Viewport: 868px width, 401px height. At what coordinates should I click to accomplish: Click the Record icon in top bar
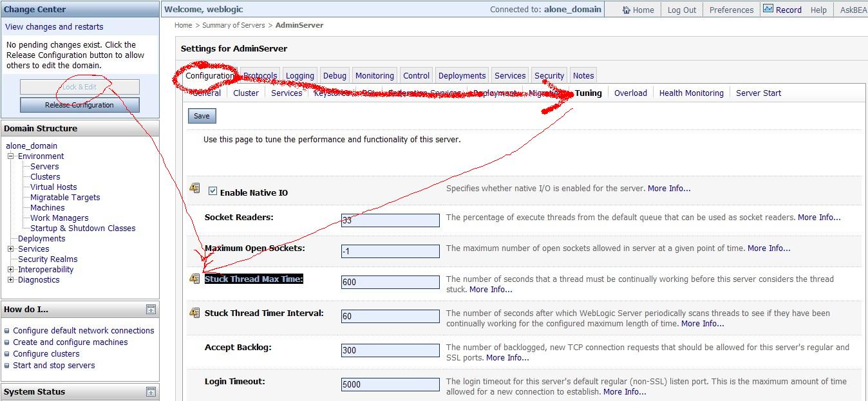point(768,9)
